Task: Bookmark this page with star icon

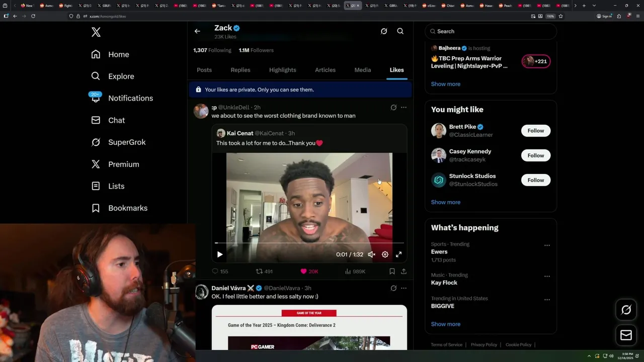Action: [x=560, y=16]
